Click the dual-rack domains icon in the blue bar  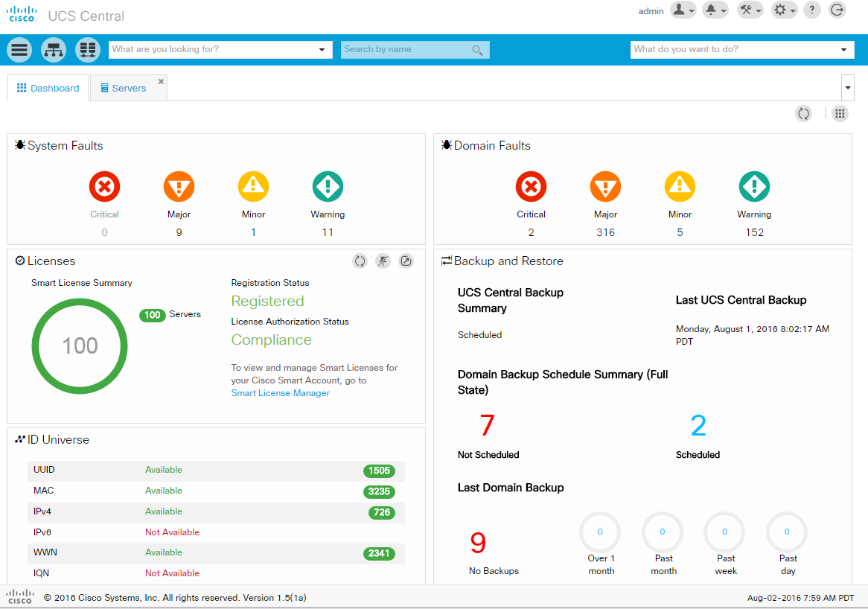pos(87,50)
